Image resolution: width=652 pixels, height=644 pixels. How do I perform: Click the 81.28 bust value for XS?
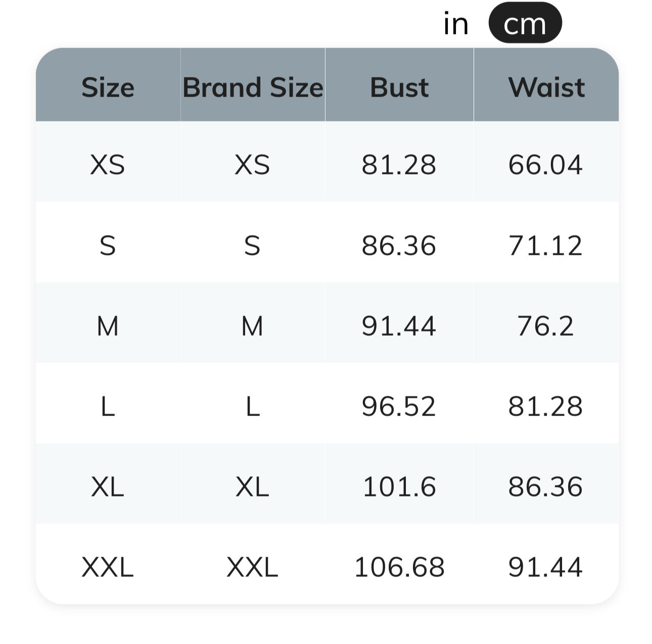(399, 165)
